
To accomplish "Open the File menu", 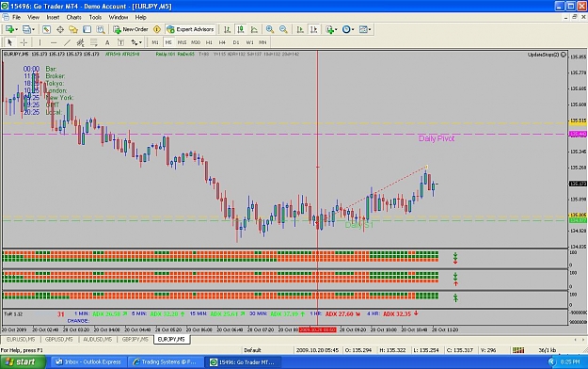I will coord(17,17).
